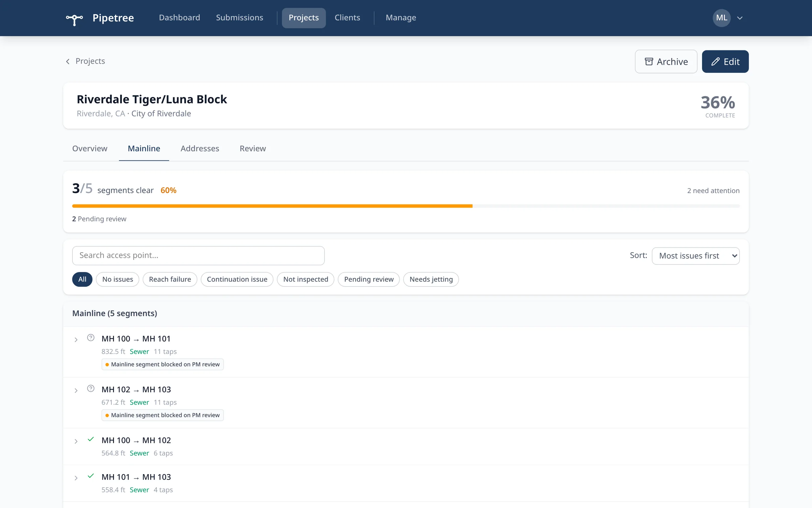
Task: Click the 564.8 ft length value
Action: point(113,453)
